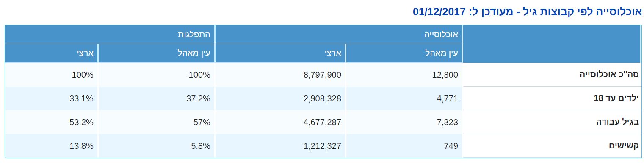
Task: Select the row label 'קשישים'
Action: pyautogui.click(x=552, y=146)
